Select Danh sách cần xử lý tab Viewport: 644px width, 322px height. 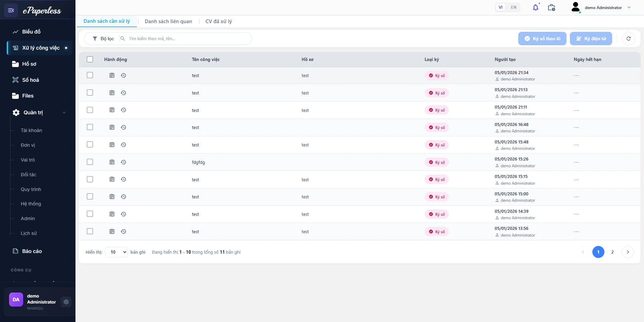[107, 21]
